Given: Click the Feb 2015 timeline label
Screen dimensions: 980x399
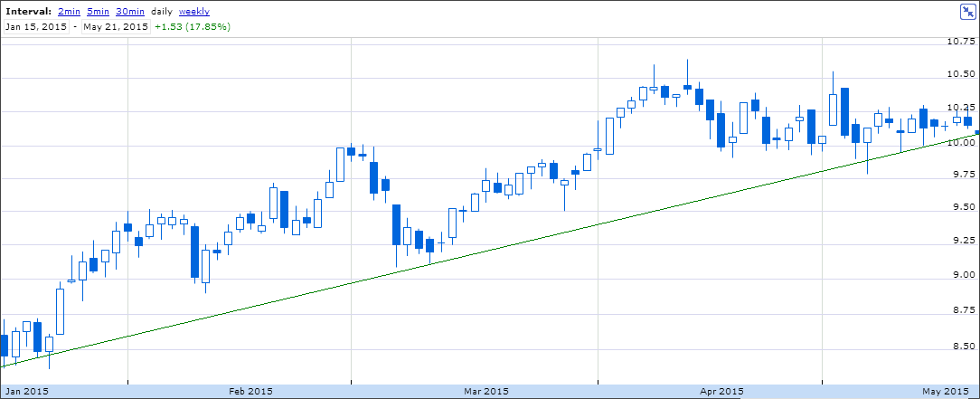Looking at the screenshot, I should pos(250,392).
